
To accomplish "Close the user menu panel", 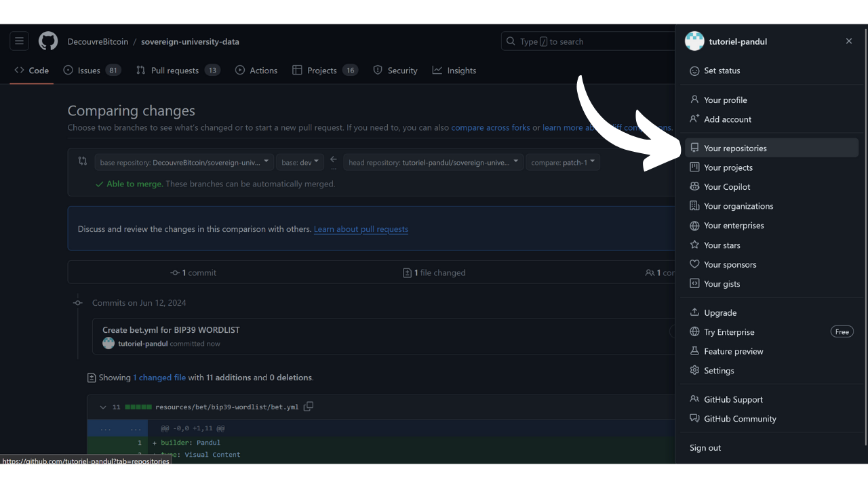I will (x=849, y=41).
